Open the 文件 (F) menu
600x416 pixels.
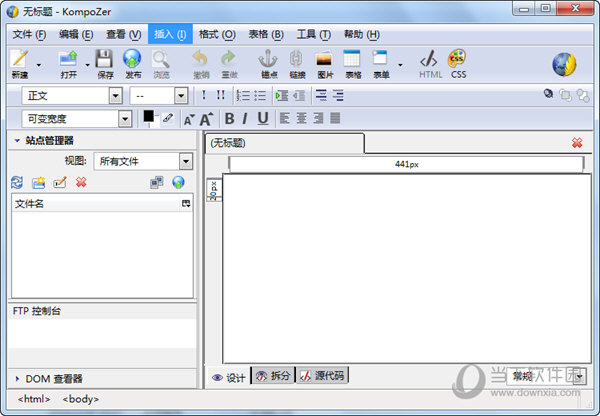point(29,34)
